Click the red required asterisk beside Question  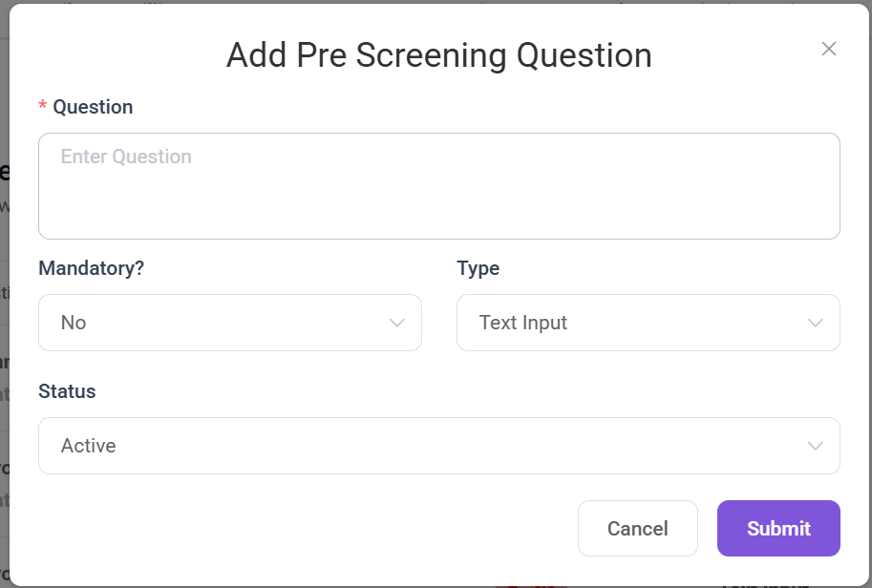pos(43,108)
